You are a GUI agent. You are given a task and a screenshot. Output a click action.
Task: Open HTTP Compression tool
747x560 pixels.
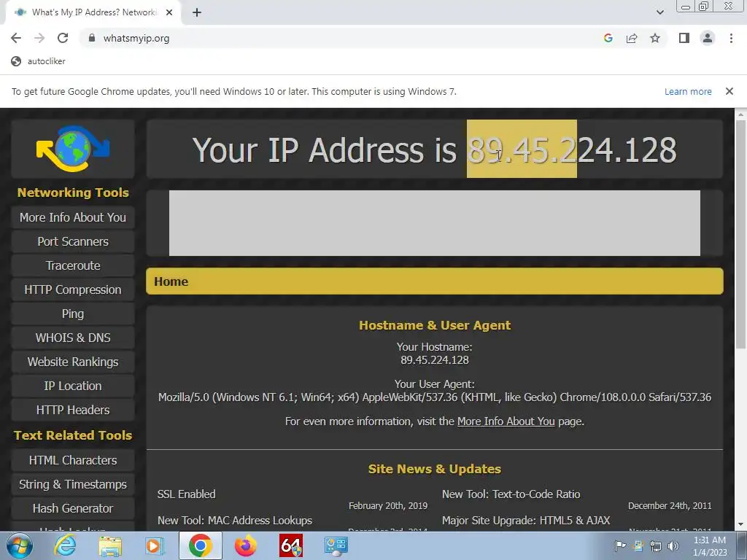pos(73,289)
